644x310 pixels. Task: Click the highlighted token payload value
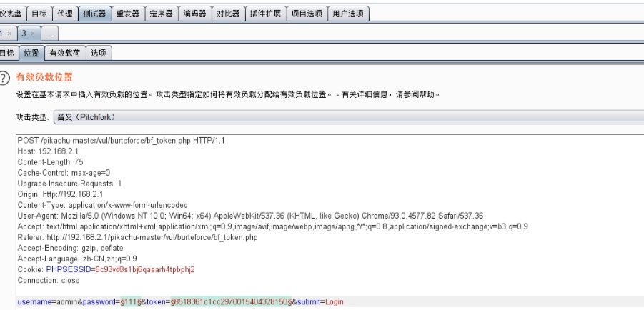click(231, 302)
